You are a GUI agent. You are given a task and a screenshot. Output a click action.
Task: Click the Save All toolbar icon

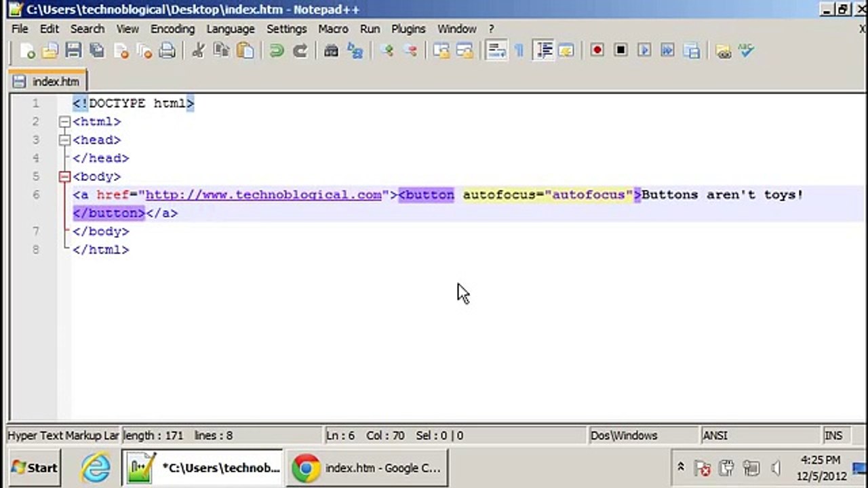click(97, 51)
